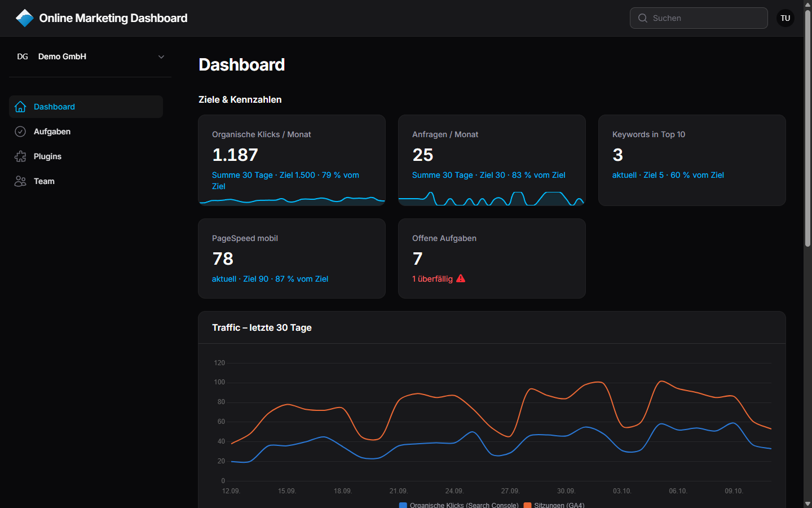
Task: Click the "30.09." date on the chart axis
Action: tap(566, 491)
